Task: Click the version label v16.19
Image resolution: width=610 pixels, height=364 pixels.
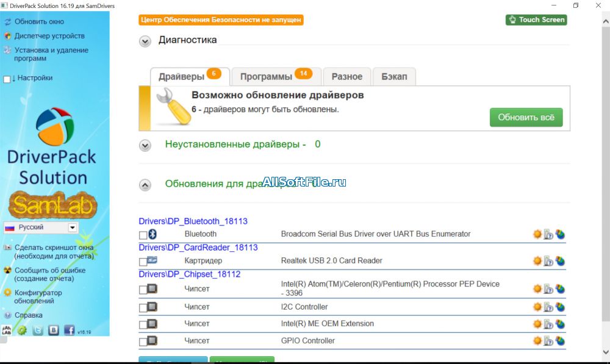Action: (x=84, y=332)
